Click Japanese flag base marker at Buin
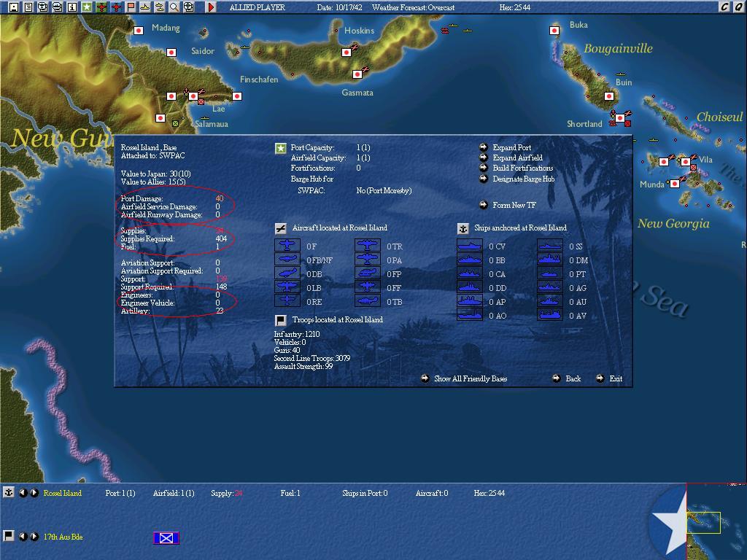Viewport: 747px width, 560px height. point(609,96)
